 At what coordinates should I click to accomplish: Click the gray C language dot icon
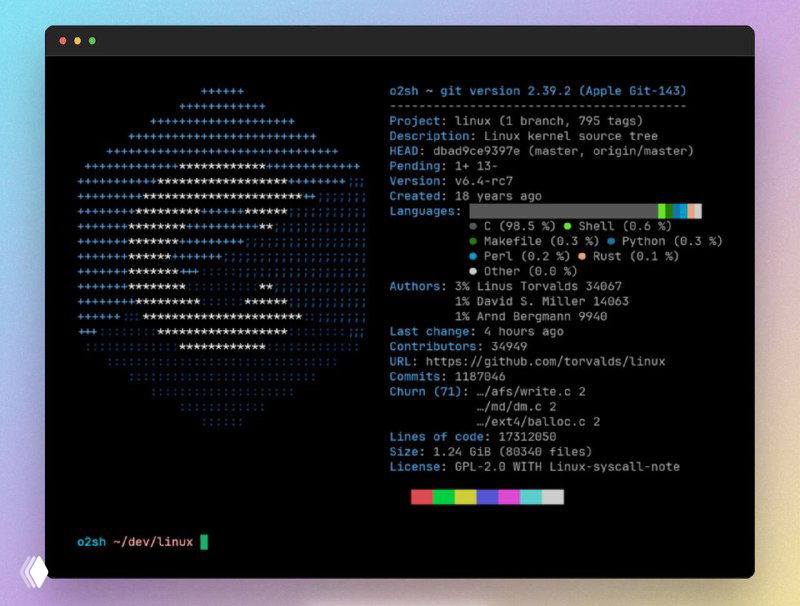point(472,226)
